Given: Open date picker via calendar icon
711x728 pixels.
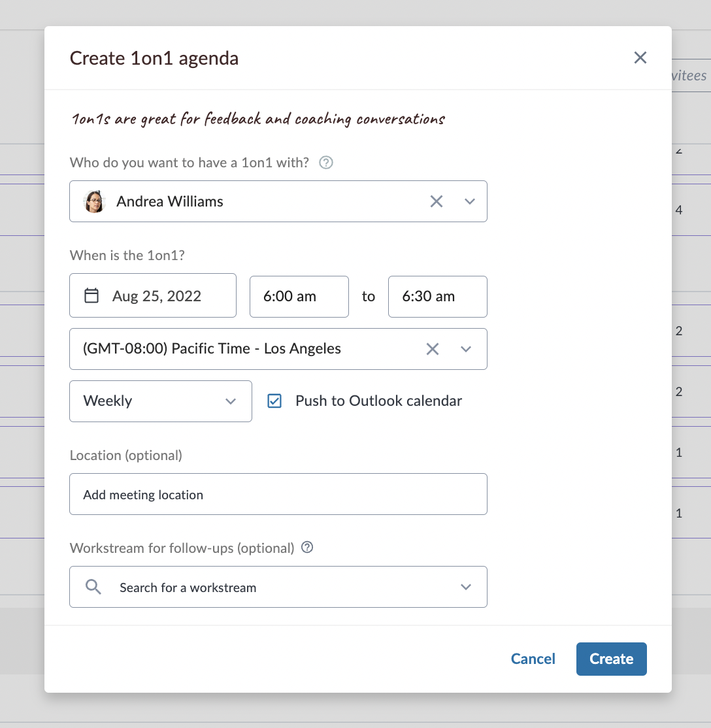Looking at the screenshot, I should pos(91,296).
